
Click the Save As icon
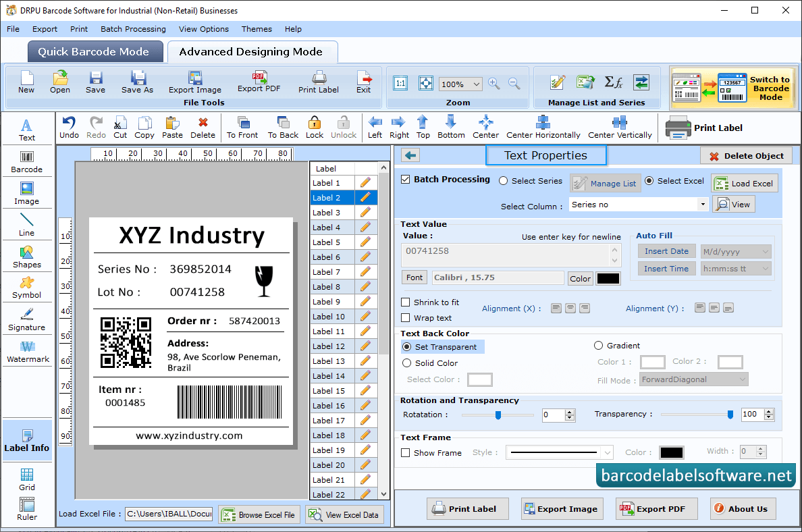tap(137, 82)
